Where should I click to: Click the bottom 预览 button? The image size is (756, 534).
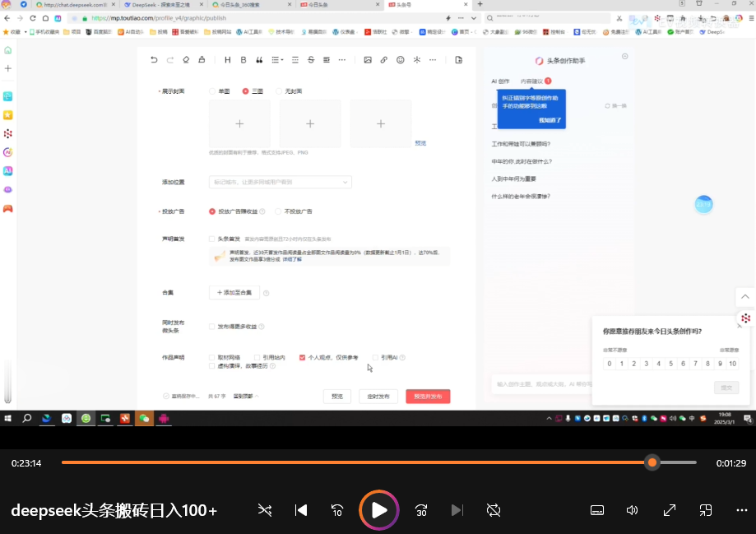click(337, 397)
